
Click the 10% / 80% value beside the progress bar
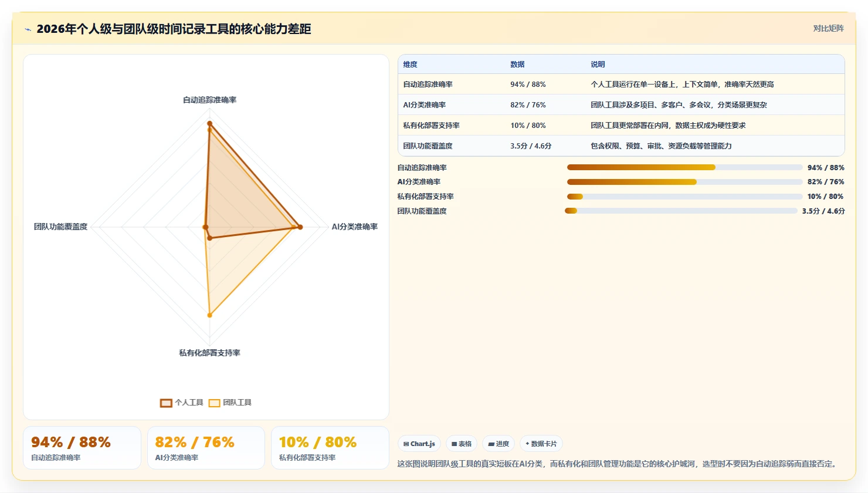pos(826,197)
